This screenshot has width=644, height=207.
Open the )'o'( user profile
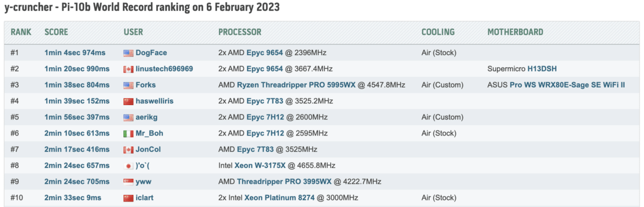pyautogui.click(x=143, y=166)
